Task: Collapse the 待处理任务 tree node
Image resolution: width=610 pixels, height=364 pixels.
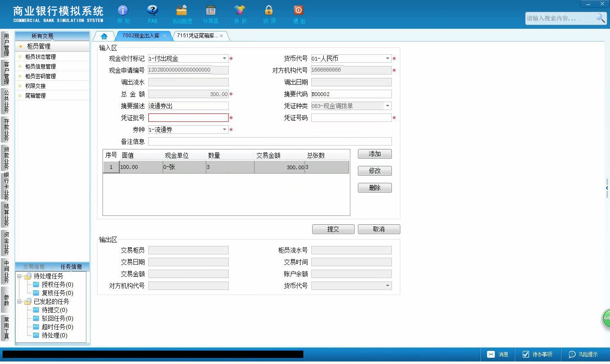Action: click(x=19, y=276)
